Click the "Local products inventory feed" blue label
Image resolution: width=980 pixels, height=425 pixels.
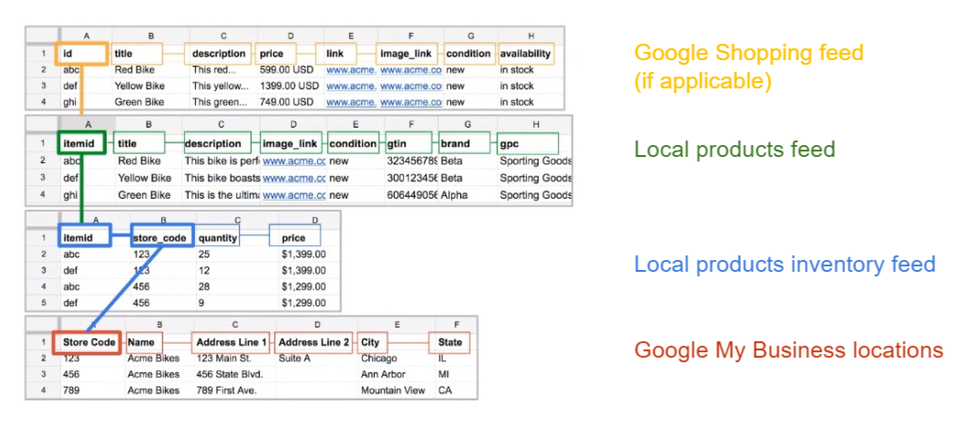[784, 264]
